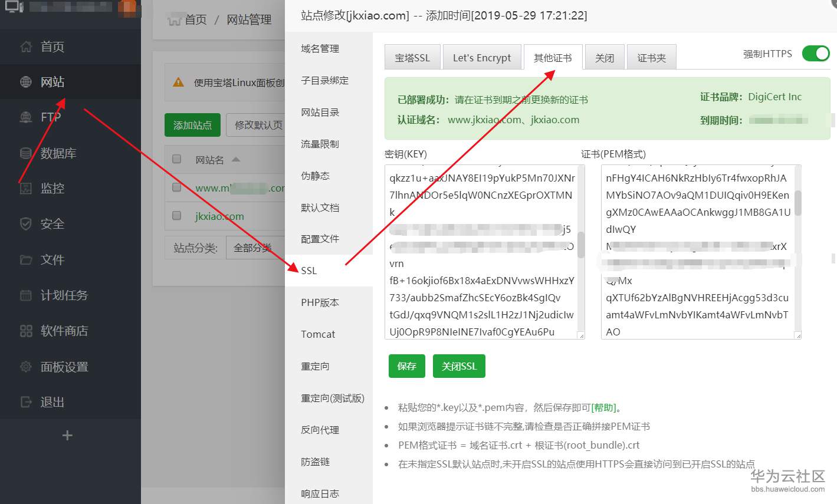
Task: Click the resize handle of the KEY text area
Action: point(581,335)
